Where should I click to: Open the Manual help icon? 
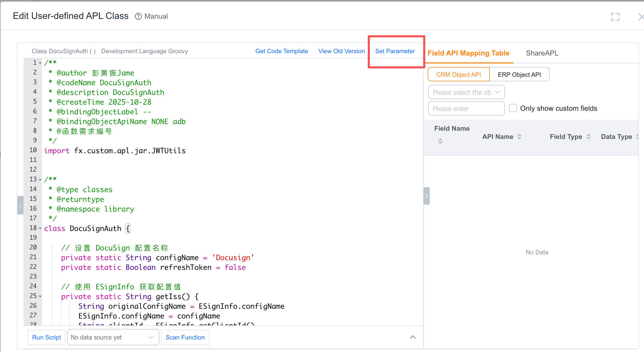point(138,16)
